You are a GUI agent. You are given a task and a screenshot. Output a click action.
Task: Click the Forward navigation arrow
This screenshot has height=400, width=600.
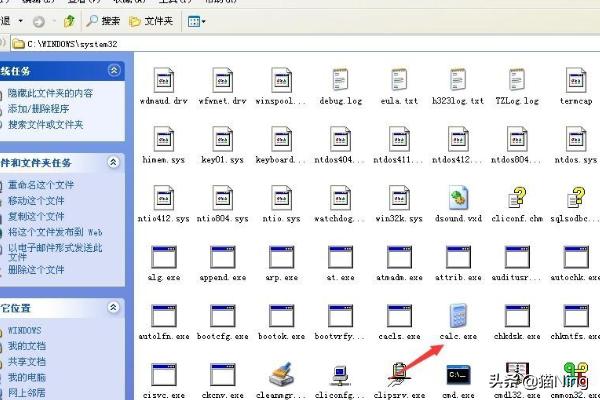coord(38,21)
